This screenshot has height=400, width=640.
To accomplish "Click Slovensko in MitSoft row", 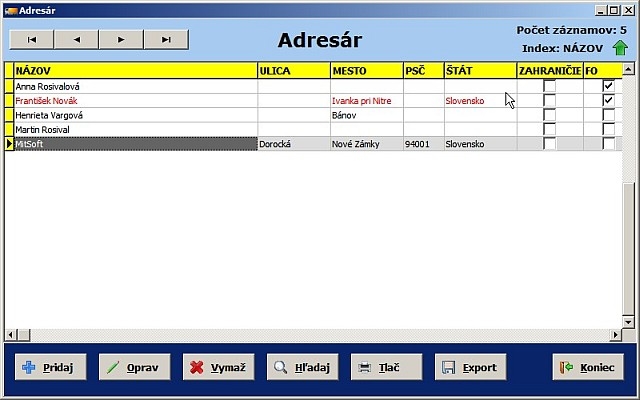I will tap(480, 144).
